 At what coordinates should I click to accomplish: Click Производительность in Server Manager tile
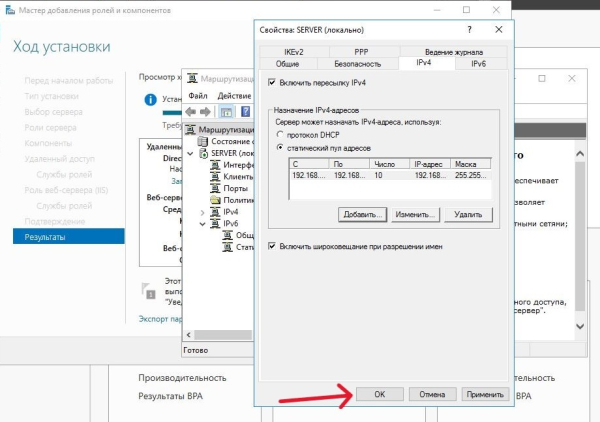point(182,378)
